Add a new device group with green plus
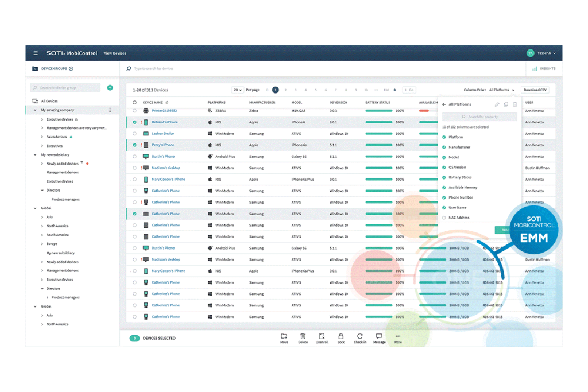Viewport: 588px width, 392px height. (x=110, y=88)
